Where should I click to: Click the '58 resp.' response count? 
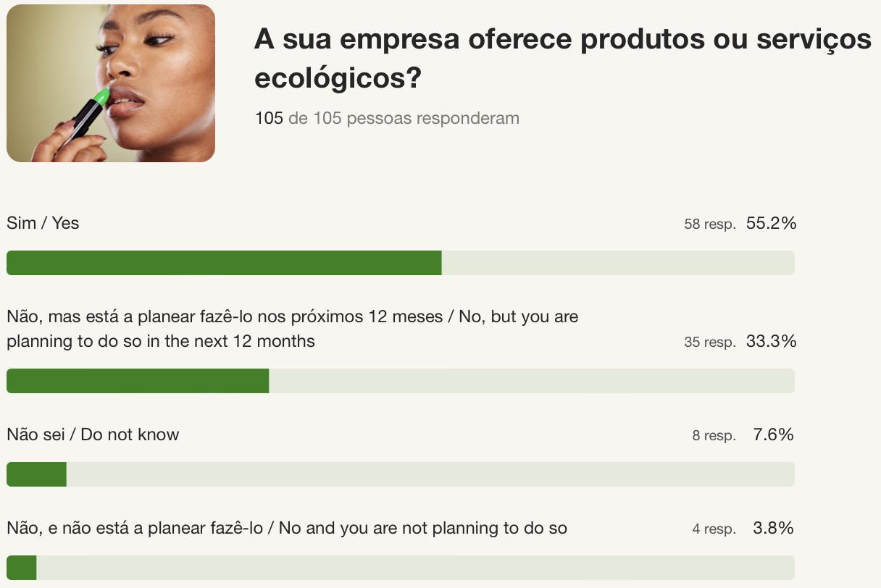point(710,224)
